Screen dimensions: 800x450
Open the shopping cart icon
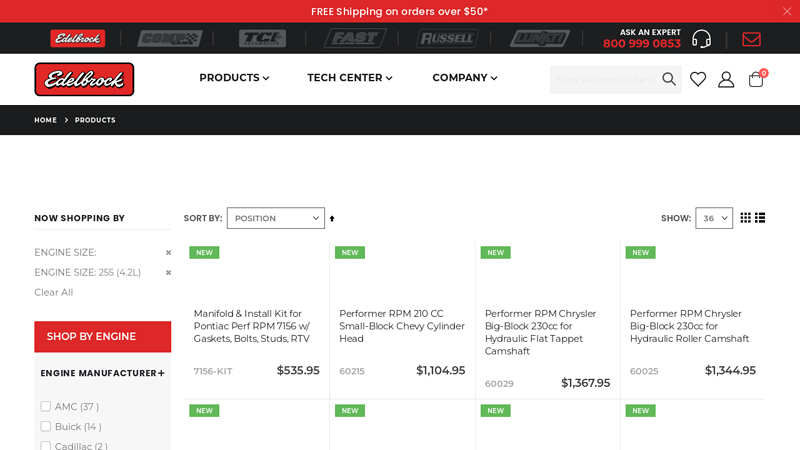pos(756,79)
